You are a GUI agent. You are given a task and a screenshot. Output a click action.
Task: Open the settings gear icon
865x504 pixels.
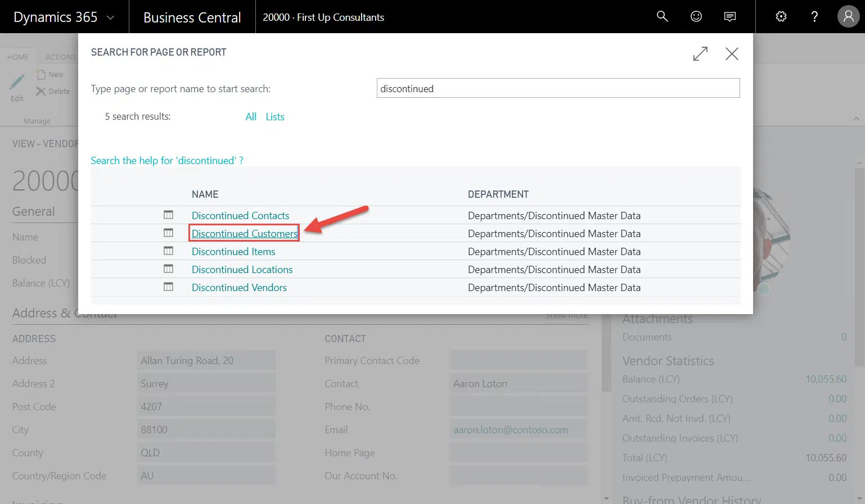pyautogui.click(x=781, y=17)
